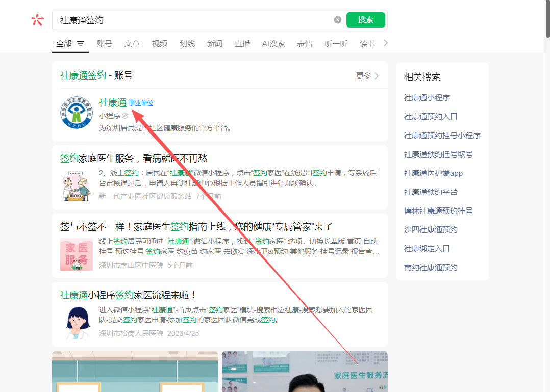Open the 社康通 account avatar logo
The width and height of the screenshot is (550, 392).
pos(76,113)
